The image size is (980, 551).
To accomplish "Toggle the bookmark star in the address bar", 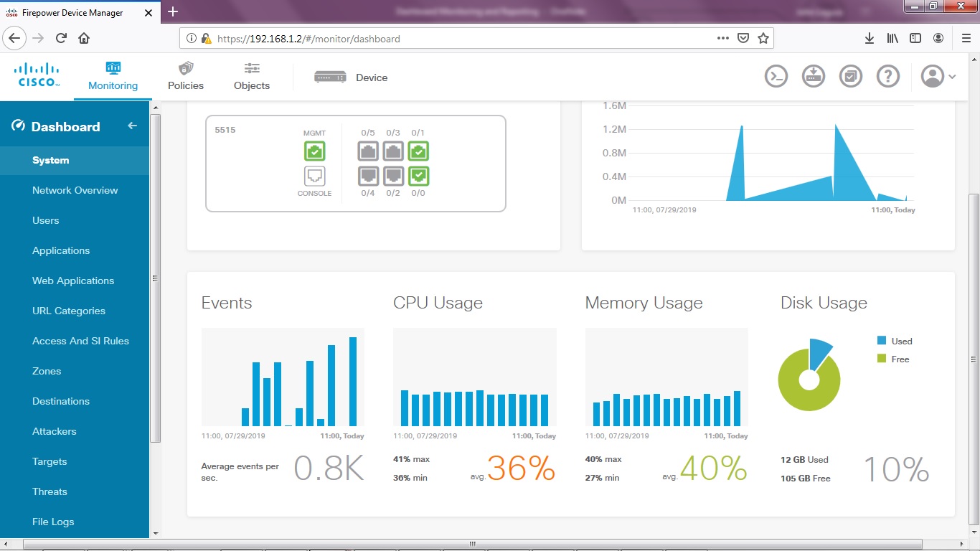I will click(x=763, y=37).
